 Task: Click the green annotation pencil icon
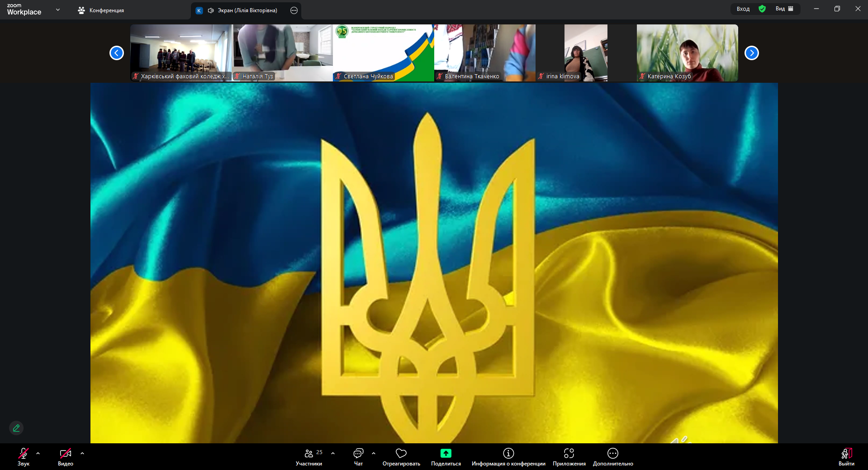16,428
